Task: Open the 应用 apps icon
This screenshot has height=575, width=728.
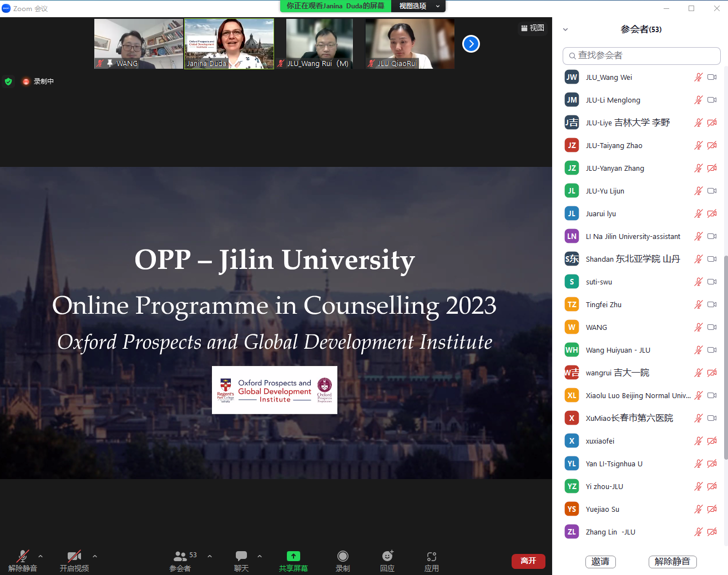Action: point(432,556)
